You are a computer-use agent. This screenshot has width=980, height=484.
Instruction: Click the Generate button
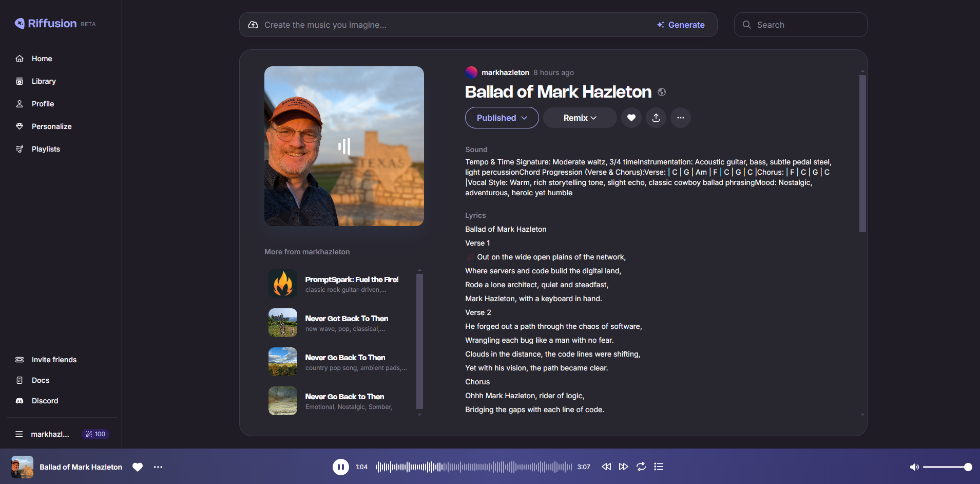coord(681,25)
